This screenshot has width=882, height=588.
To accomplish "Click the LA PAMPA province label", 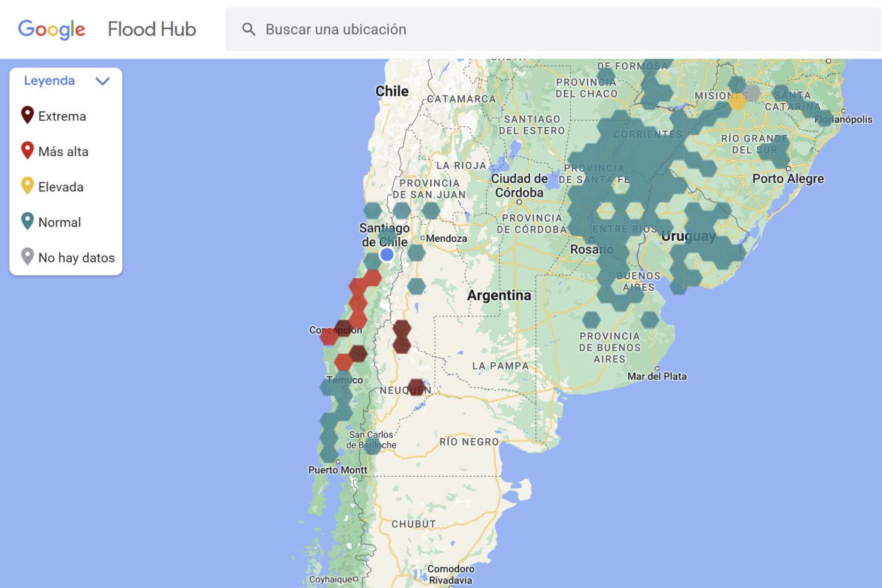I will point(501,366).
